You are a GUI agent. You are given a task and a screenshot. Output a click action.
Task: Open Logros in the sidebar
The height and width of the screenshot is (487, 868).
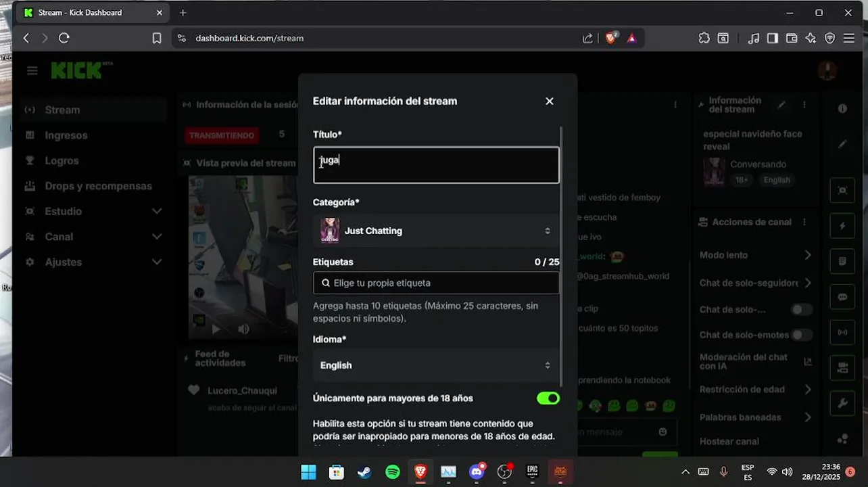click(x=94, y=160)
